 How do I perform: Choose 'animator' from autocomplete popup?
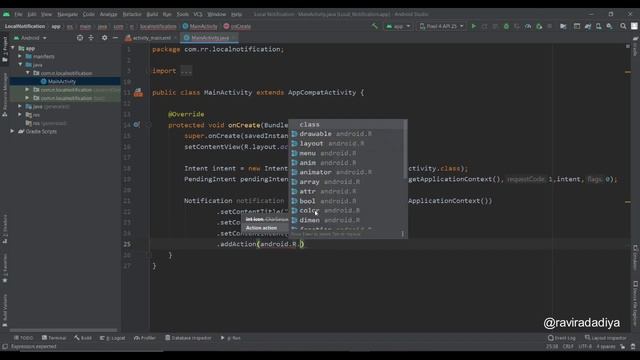point(347,172)
